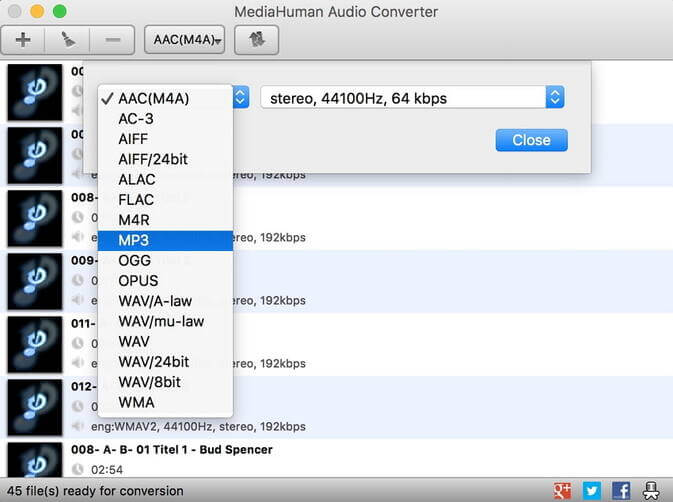
Task: Select AAC(M4A) from the format list
Action: click(x=165, y=99)
